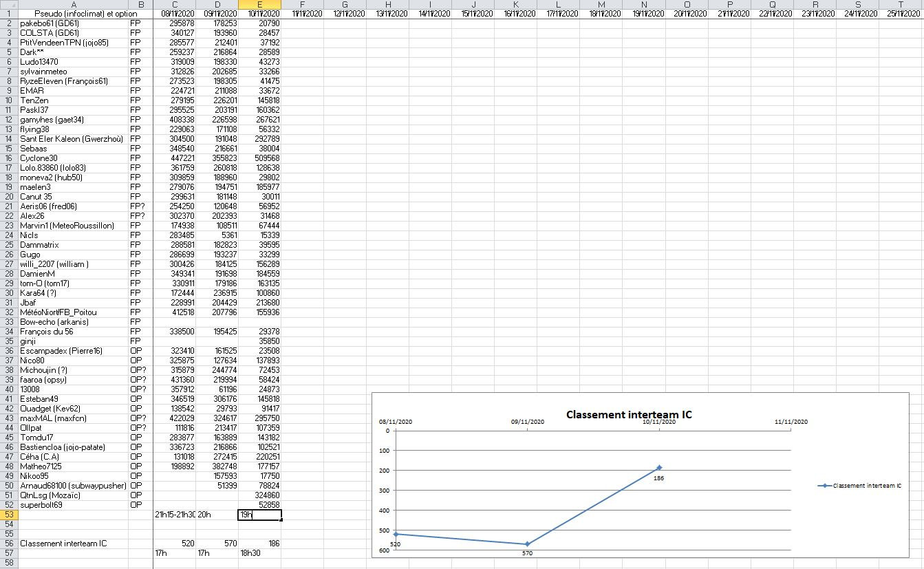Screen dimensions: 924x569
Task: Select column C header
Action: pyautogui.click(x=174, y=4)
